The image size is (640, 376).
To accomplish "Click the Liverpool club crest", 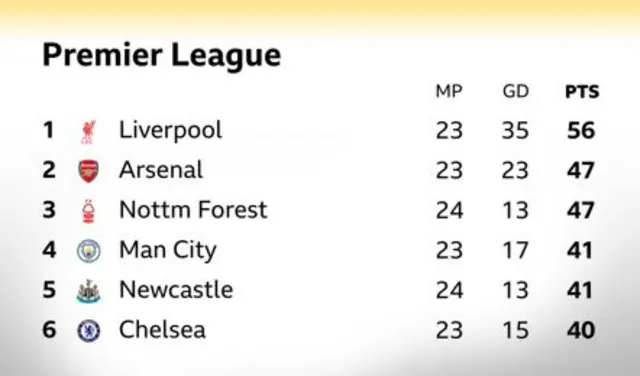I will 89,132.
